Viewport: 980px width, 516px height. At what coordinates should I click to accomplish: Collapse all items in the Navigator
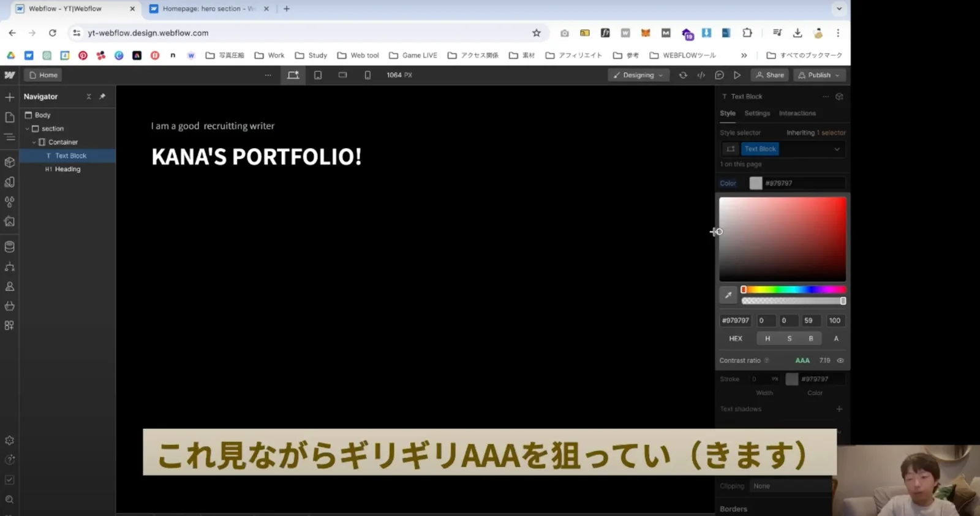(x=89, y=97)
